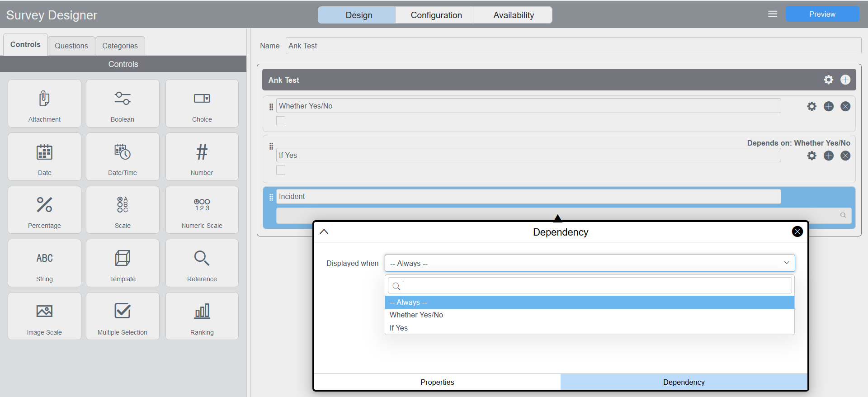The image size is (868, 397).
Task: Select the String control
Action: 44,263
